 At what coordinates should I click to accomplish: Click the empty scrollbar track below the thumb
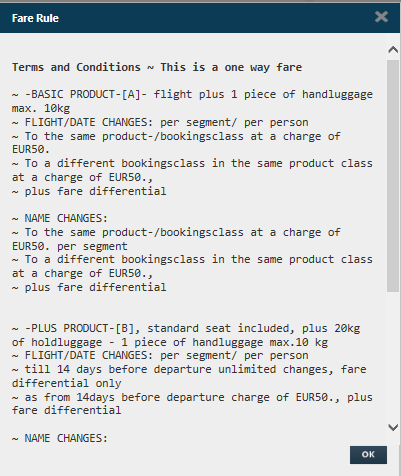[x=393, y=356]
